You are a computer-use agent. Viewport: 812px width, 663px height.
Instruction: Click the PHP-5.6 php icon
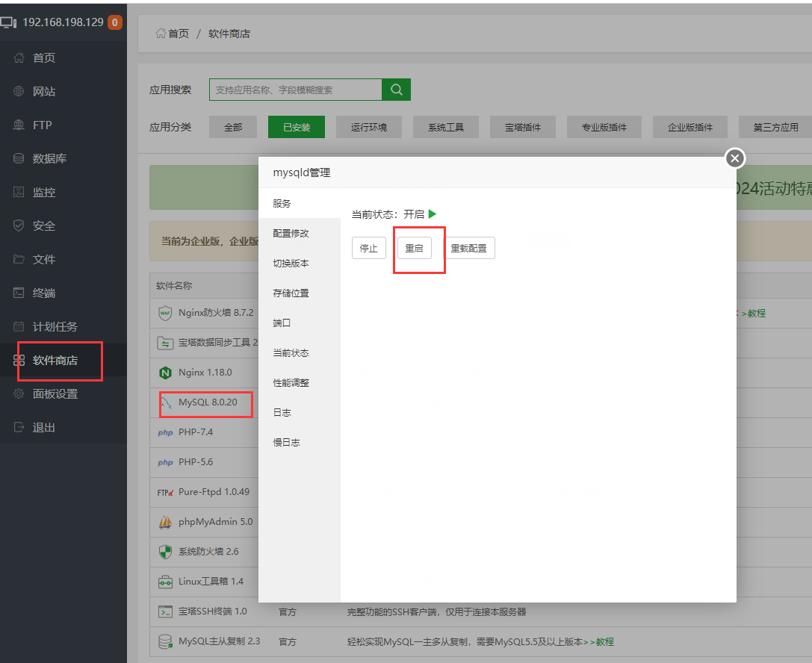[165, 463]
